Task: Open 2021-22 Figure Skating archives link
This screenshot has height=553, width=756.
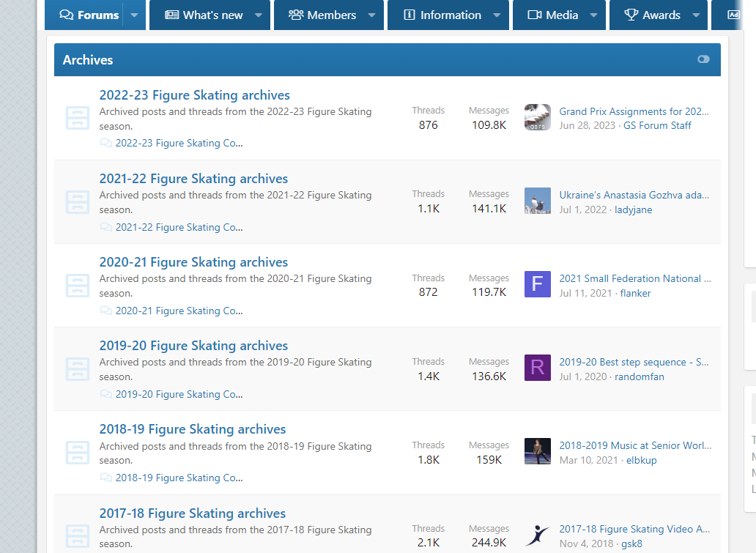Action: point(193,179)
